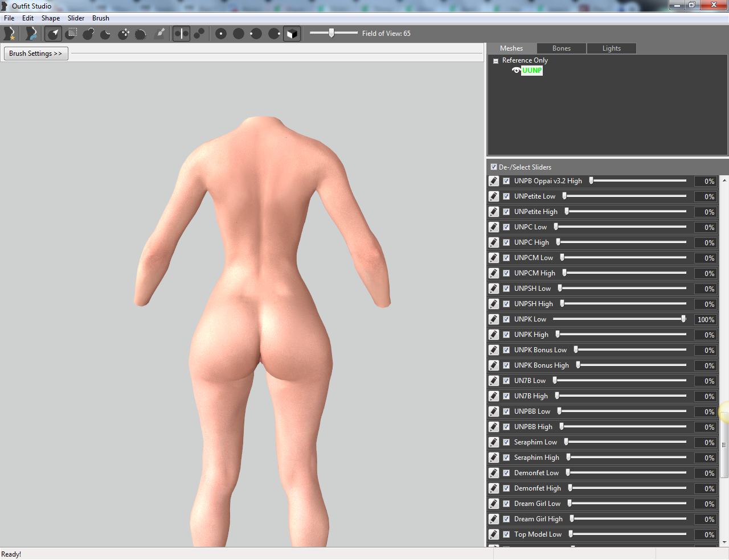
Task: Switch to left view with left-dot icon
Action: click(x=256, y=34)
